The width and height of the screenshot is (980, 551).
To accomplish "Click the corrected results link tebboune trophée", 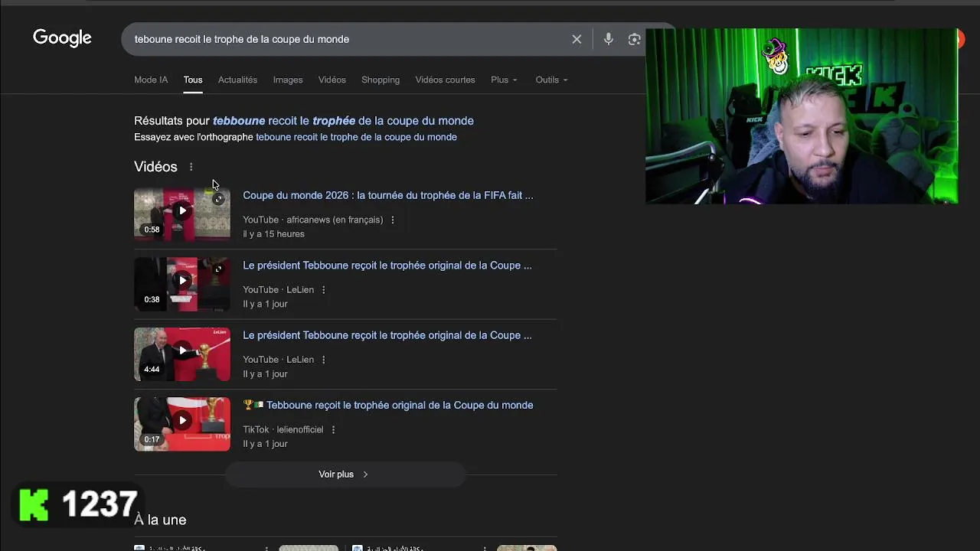I will [343, 121].
